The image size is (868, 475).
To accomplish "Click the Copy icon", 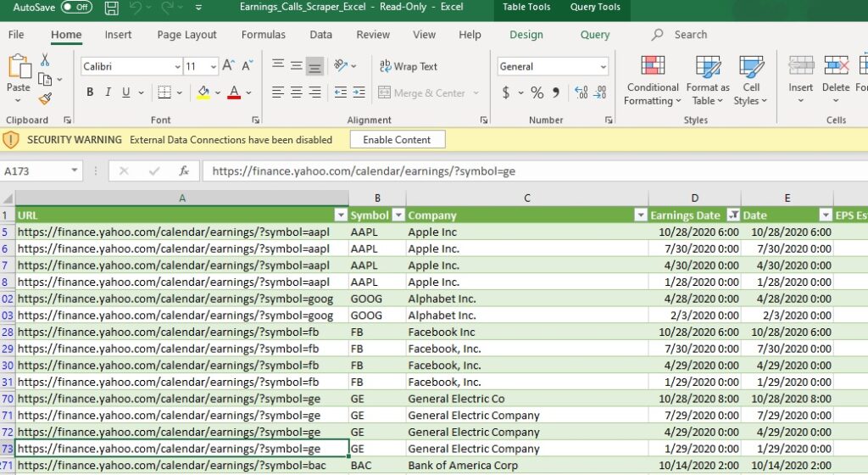I will 45,80.
